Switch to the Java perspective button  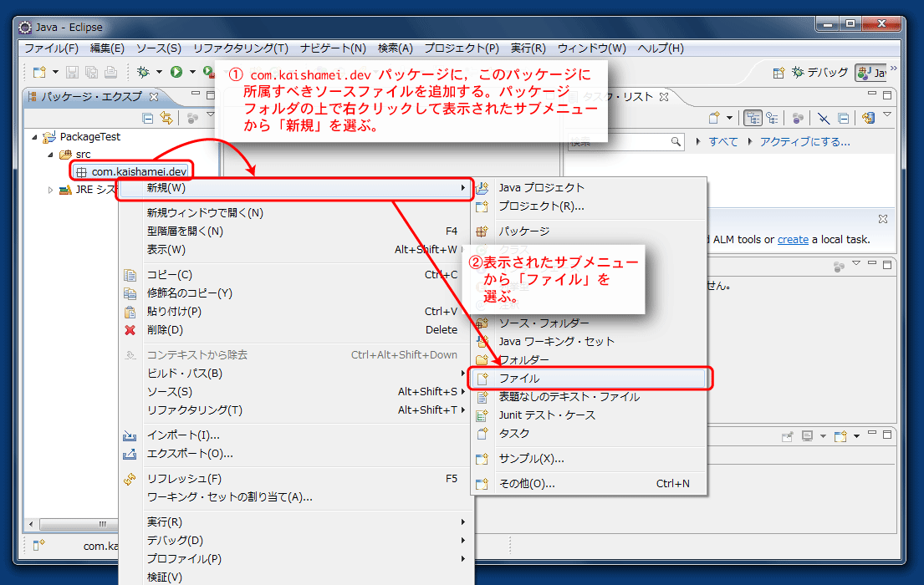[x=871, y=73]
